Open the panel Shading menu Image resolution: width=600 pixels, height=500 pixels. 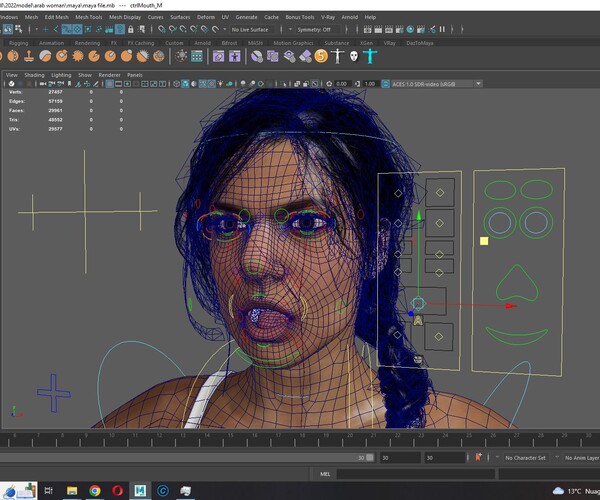[34, 75]
